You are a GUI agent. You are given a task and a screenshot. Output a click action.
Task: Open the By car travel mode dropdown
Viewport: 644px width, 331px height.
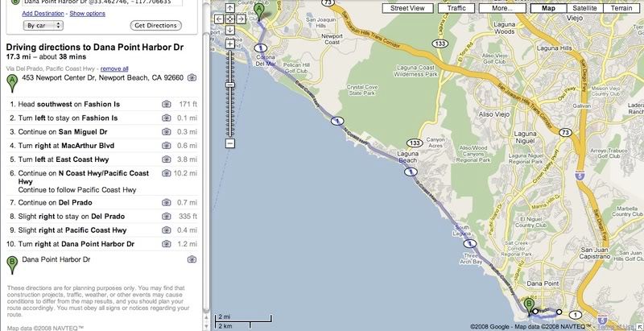tap(43, 26)
